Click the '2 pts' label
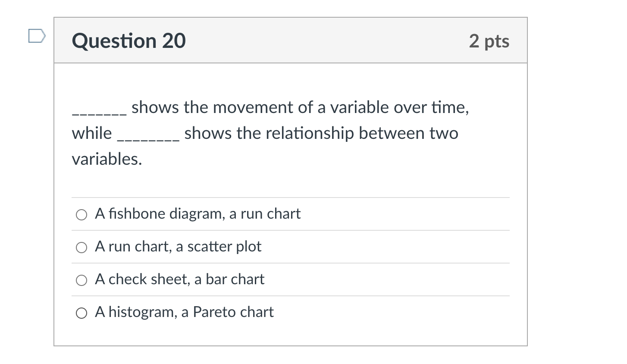This screenshot has height=364, width=627. (489, 41)
